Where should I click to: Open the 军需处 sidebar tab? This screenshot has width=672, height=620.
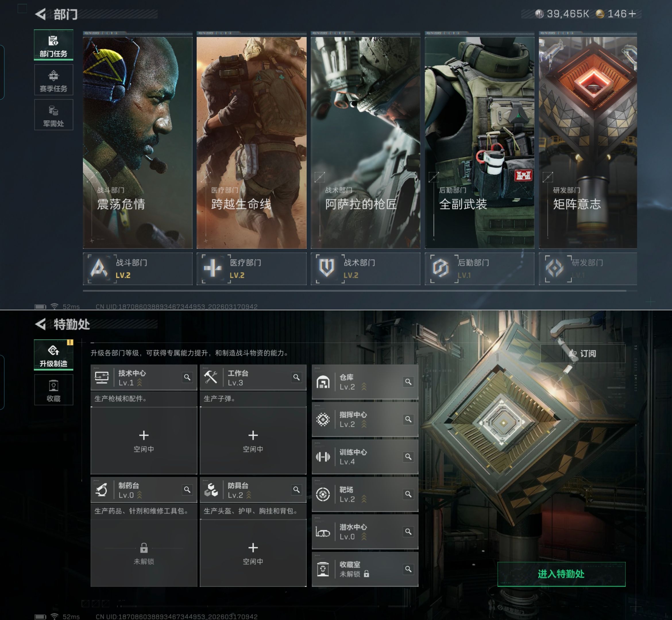[53, 115]
